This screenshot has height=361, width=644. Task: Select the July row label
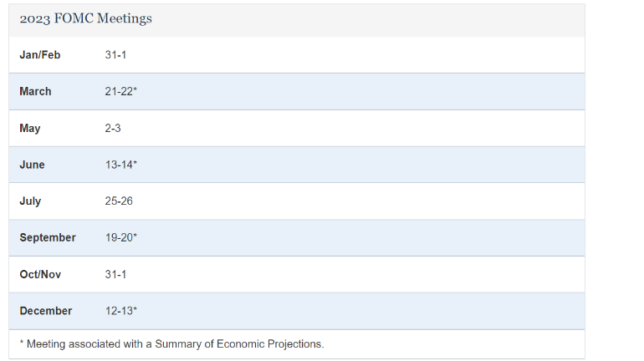pos(30,201)
